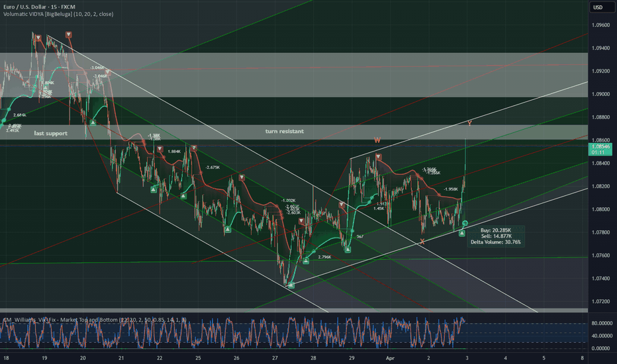The width and height of the screenshot is (617, 364).
Task: Click the 'Delta Volume: 30.76%' tooltip line
Action: (496, 242)
